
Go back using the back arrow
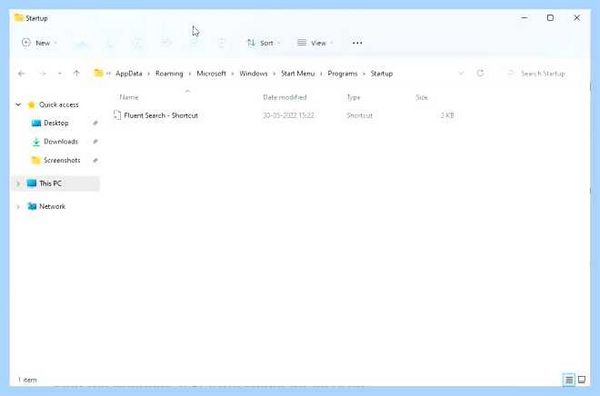[x=21, y=73]
